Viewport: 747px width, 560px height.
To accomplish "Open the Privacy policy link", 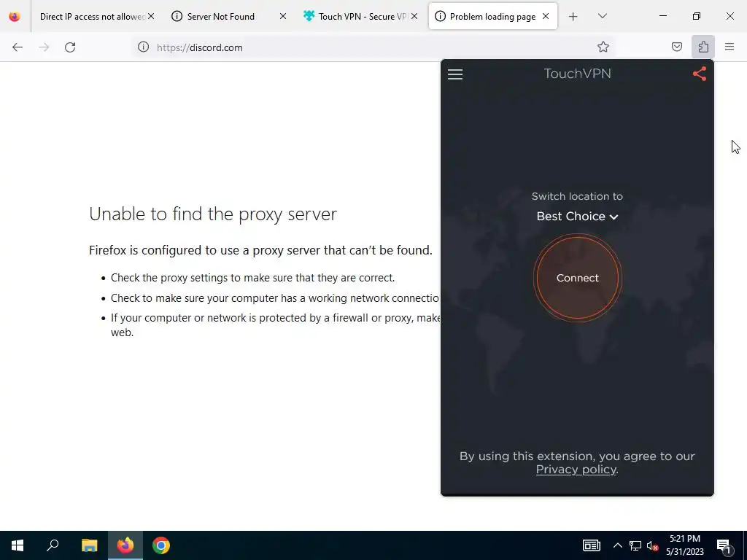I will click(576, 470).
